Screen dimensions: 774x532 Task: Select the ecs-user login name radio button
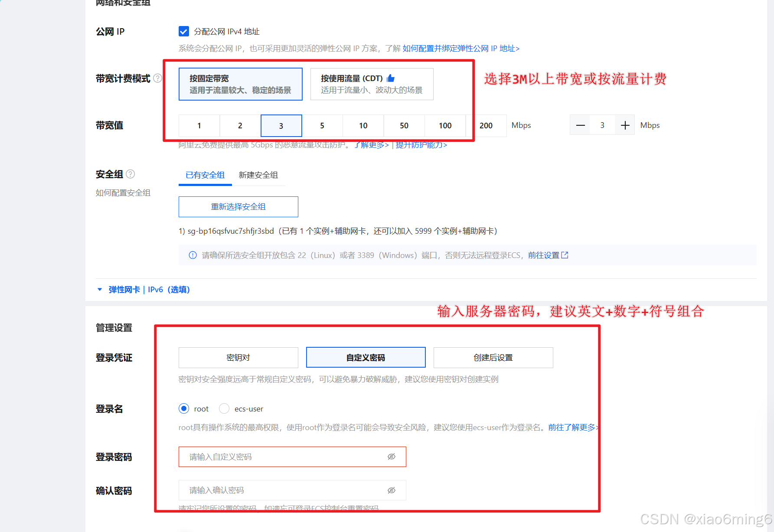point(224,408)
